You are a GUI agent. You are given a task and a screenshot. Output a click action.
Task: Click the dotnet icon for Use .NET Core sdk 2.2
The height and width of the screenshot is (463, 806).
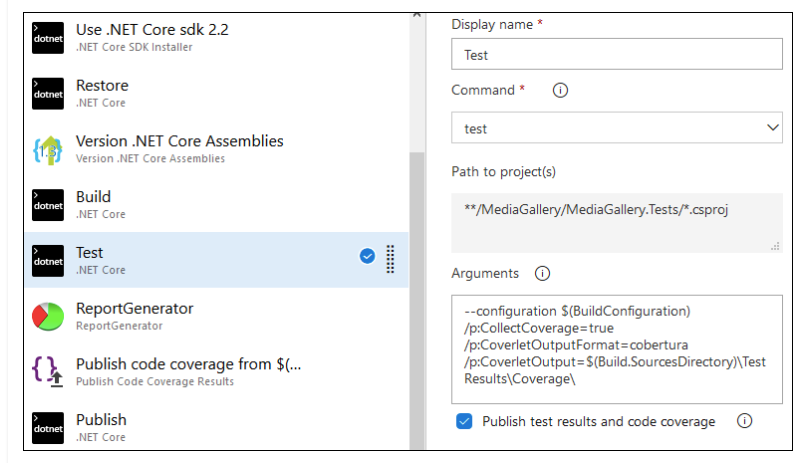[48, 37]
